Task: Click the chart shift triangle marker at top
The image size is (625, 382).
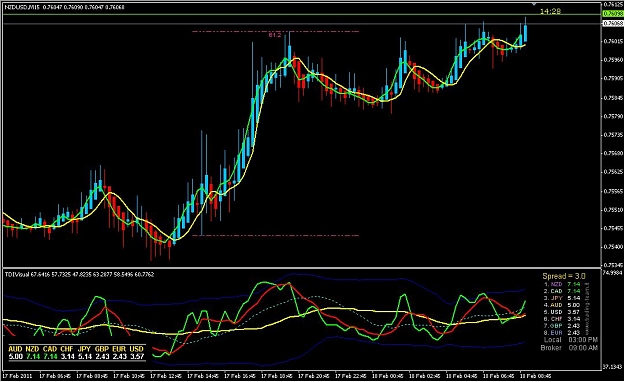Action: coord(535,4)
